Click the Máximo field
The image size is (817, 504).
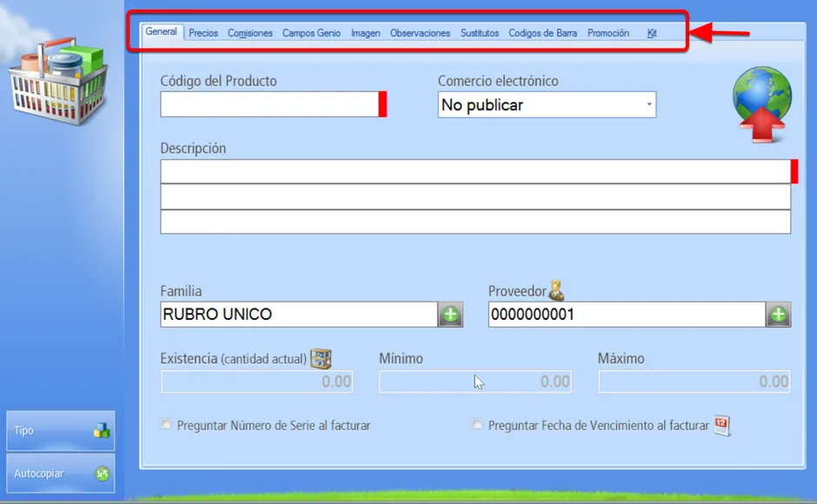(694, 381)
